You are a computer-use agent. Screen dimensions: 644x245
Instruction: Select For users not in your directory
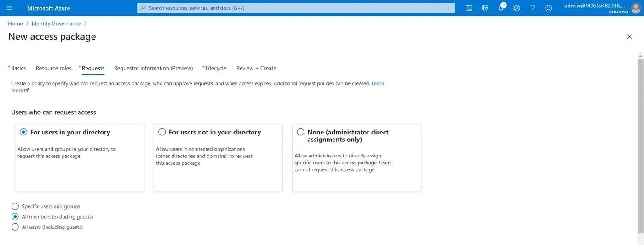[x=162, y=132]
